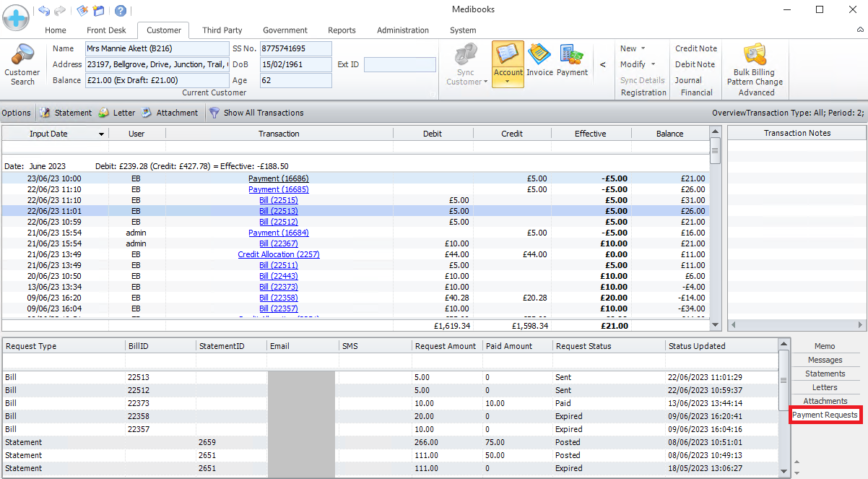
Task: Click the Statement icon in options bar
Action: [x=45, y=113]
